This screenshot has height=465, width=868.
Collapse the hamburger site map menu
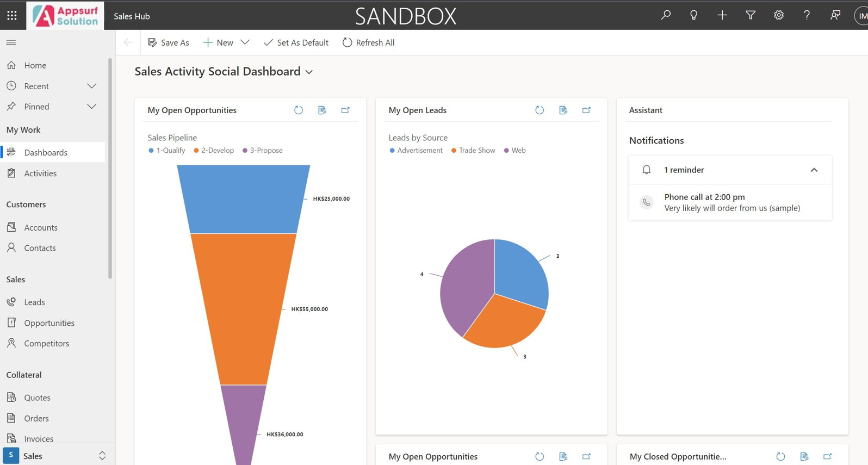point(11,42)
